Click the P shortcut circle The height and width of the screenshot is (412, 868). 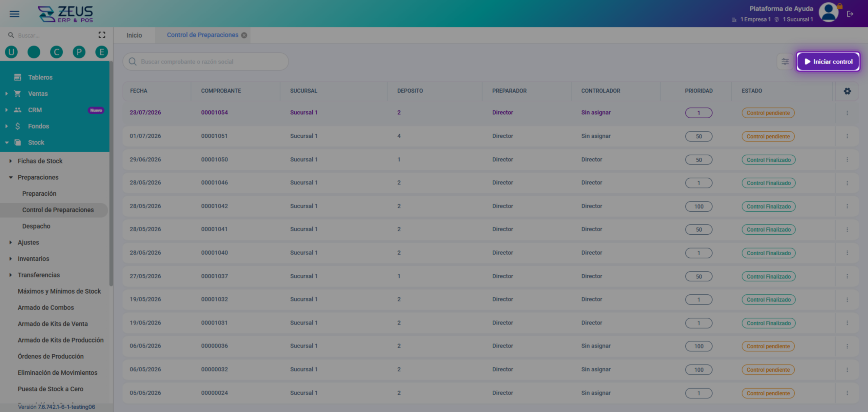tap(79, 52)
